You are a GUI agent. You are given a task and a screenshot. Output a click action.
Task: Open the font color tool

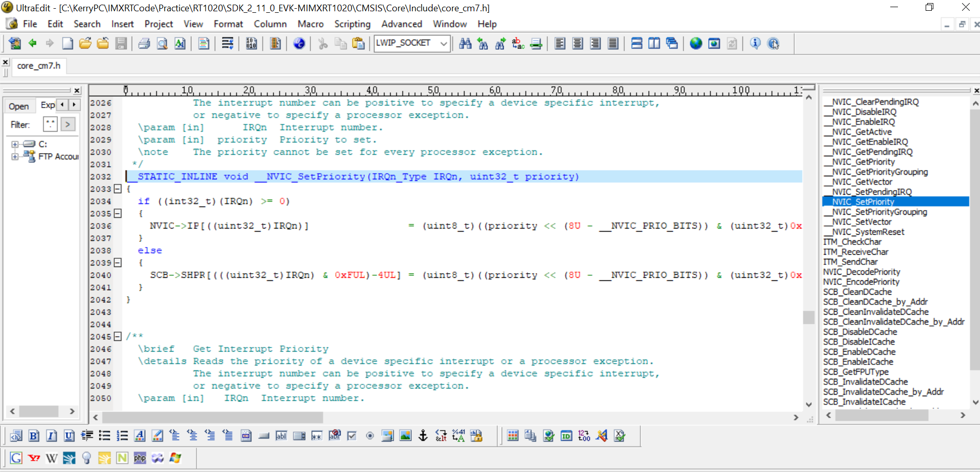[x=140, y=436]
